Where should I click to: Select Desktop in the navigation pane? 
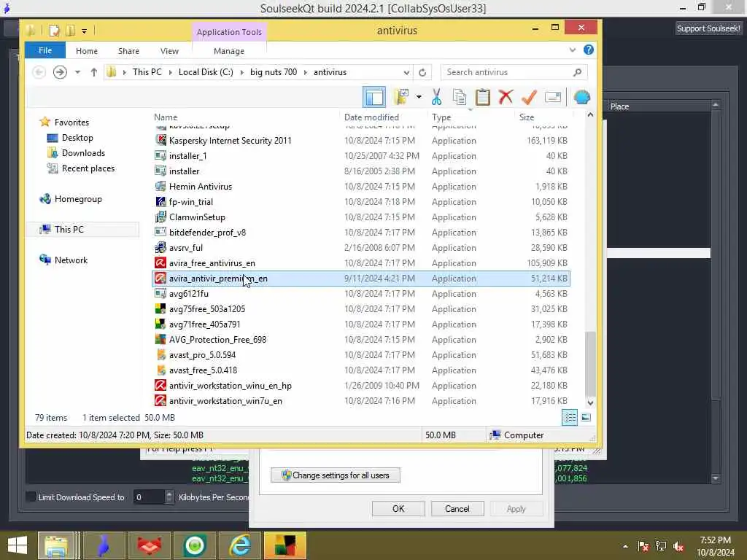pos(77,138)
